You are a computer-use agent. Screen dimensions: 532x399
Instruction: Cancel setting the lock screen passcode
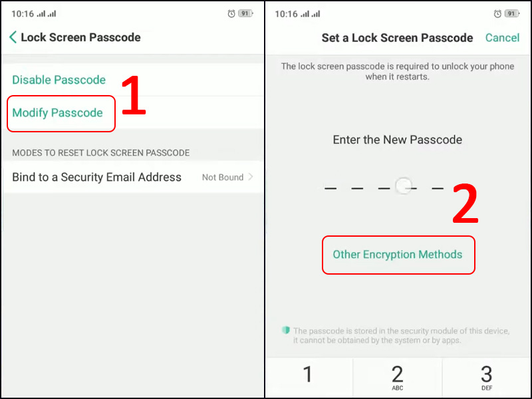point(502,38)
